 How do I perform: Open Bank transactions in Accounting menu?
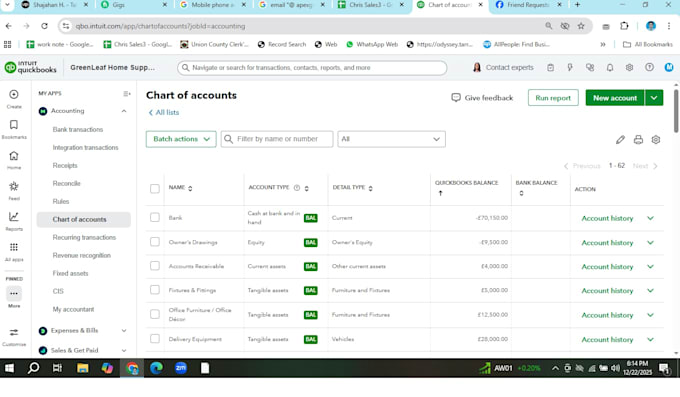[x=78, y=129]
